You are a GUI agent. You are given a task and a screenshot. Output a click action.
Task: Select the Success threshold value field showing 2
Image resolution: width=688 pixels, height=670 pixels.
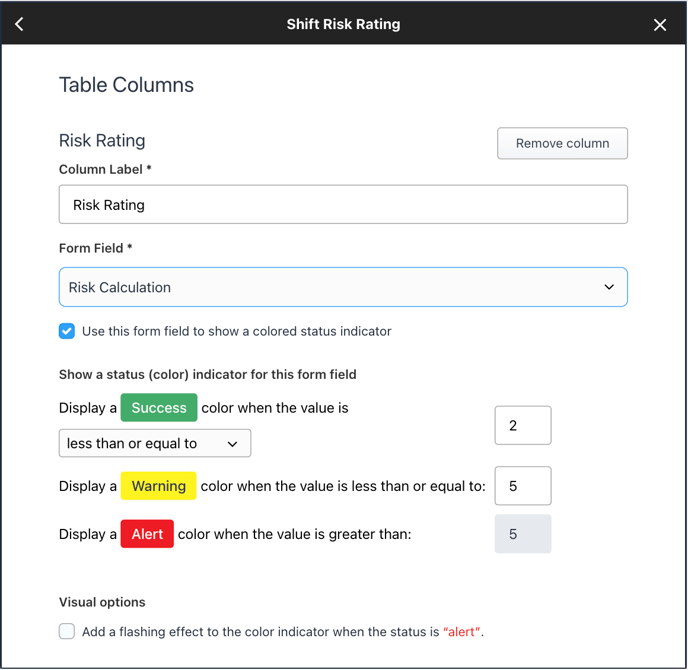coord(523,425)
